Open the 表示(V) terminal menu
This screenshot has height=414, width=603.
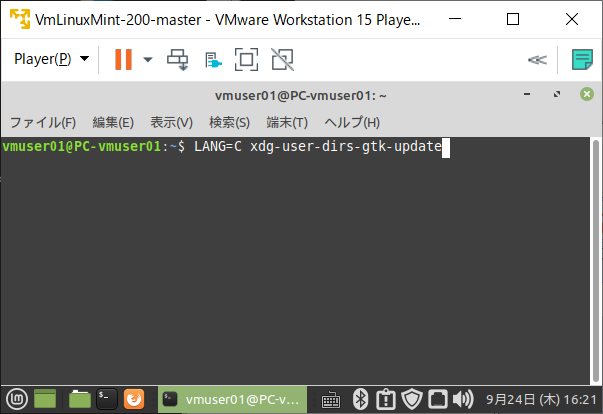(172, 122)
